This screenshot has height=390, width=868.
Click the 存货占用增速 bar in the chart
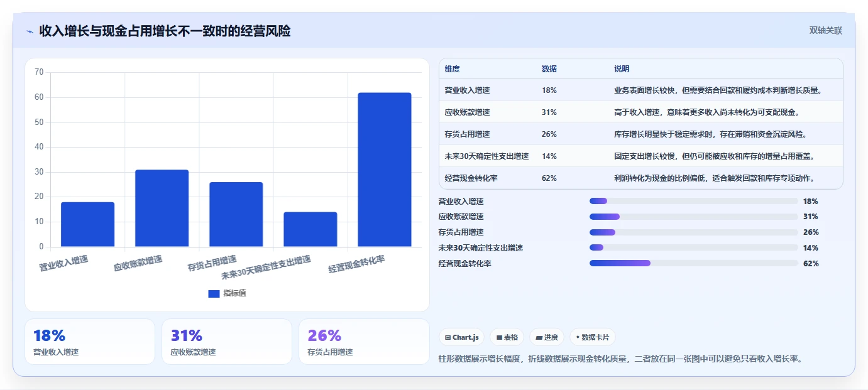click(236, 214)
